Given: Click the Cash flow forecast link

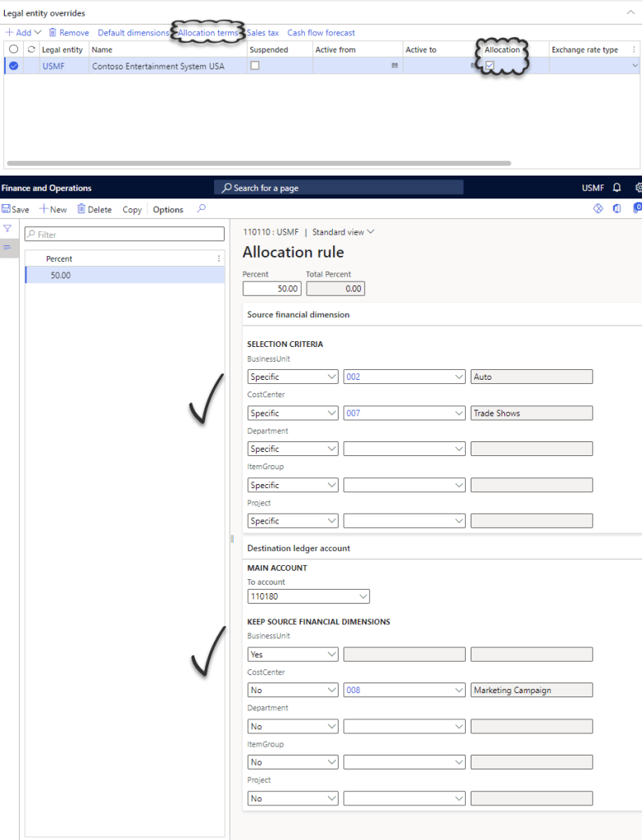Looking at the screenshot, I should pyautogui.click(x=321, y=33).
